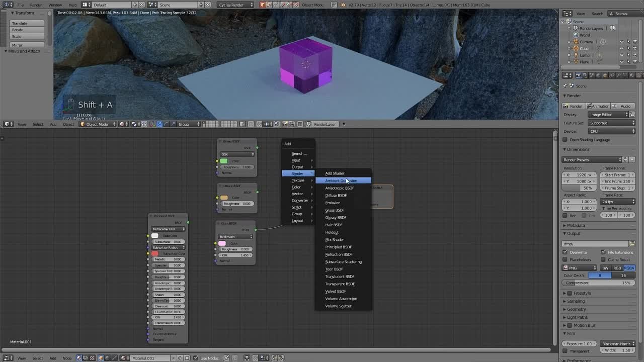Choose Glass BSDF from shader submenu
Image resolution: width=644 pixels, height=362 pixels.
click(x=335, y=210)
